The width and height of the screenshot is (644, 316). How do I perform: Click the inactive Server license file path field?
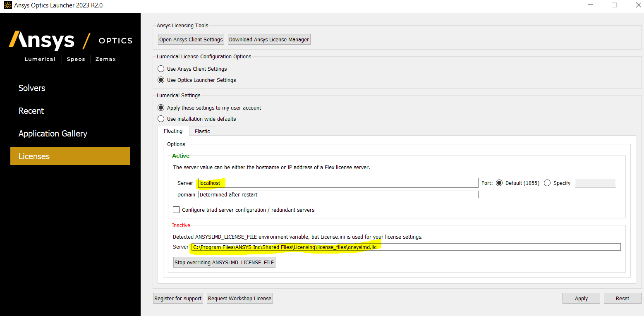(x=405, y=247)
